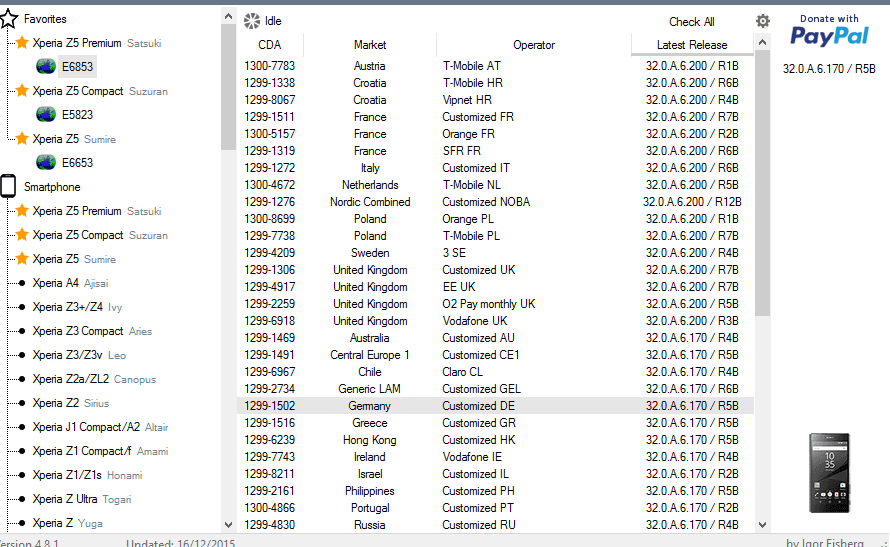Click orange star of Smartphone Xperia Z5 Premium
The image size is (890, 547).
[x=22, y=211]
